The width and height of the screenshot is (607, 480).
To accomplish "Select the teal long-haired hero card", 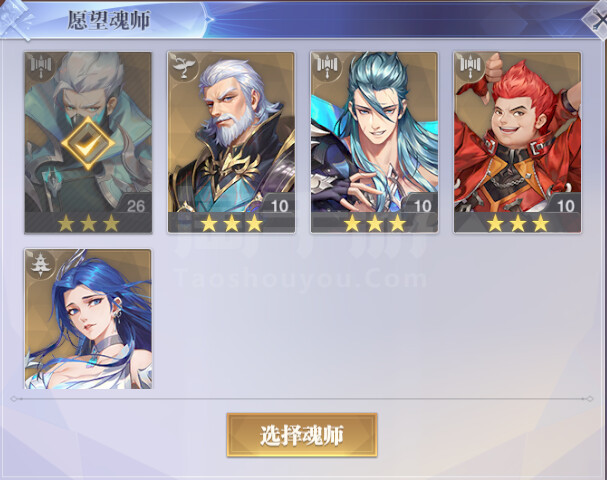I will pos(374,142).
